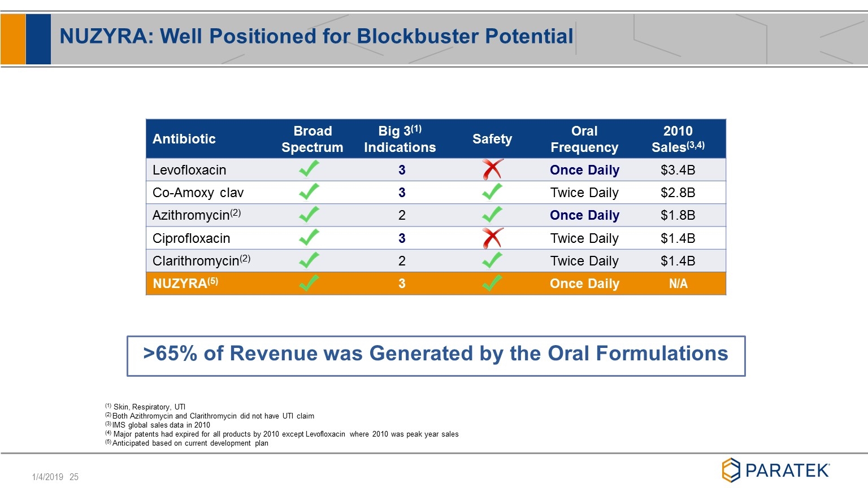The height and width of the screenshot is (488, 868).
Task: Click the 2010 Sales column header
Action: click(678, 139)
